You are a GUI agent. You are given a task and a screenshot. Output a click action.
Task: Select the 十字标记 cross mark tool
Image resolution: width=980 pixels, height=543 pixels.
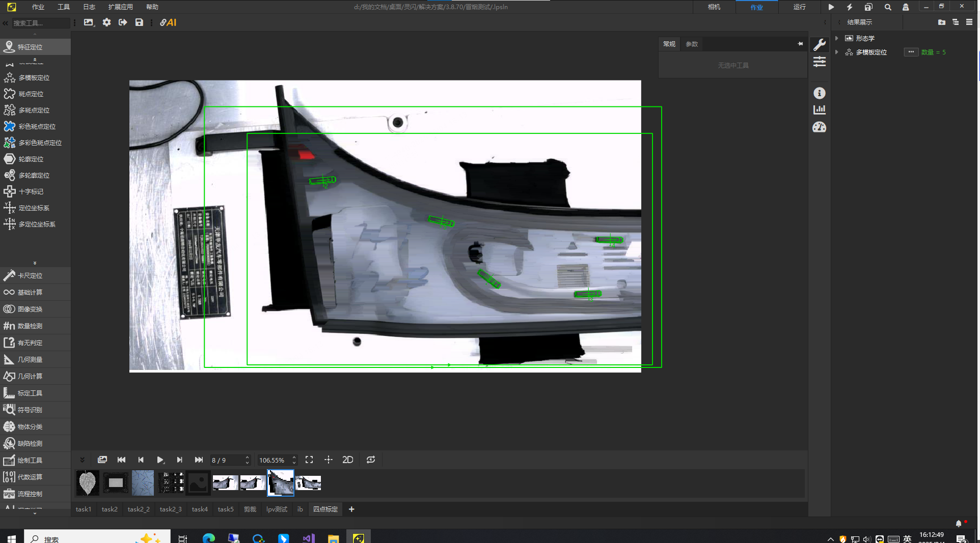click(31, 192)
